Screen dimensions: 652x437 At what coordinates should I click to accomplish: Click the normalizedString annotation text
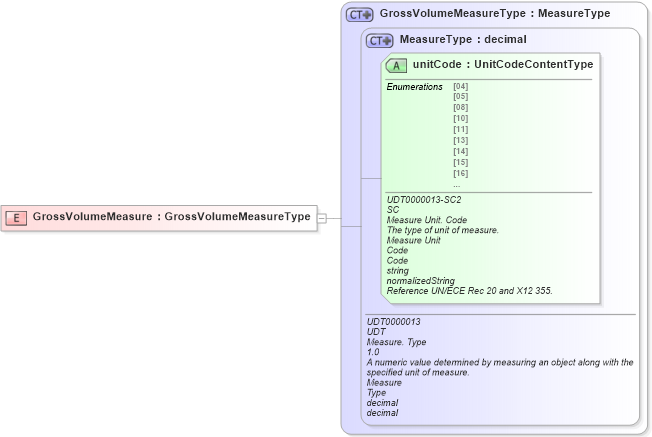tap(420, 281)
